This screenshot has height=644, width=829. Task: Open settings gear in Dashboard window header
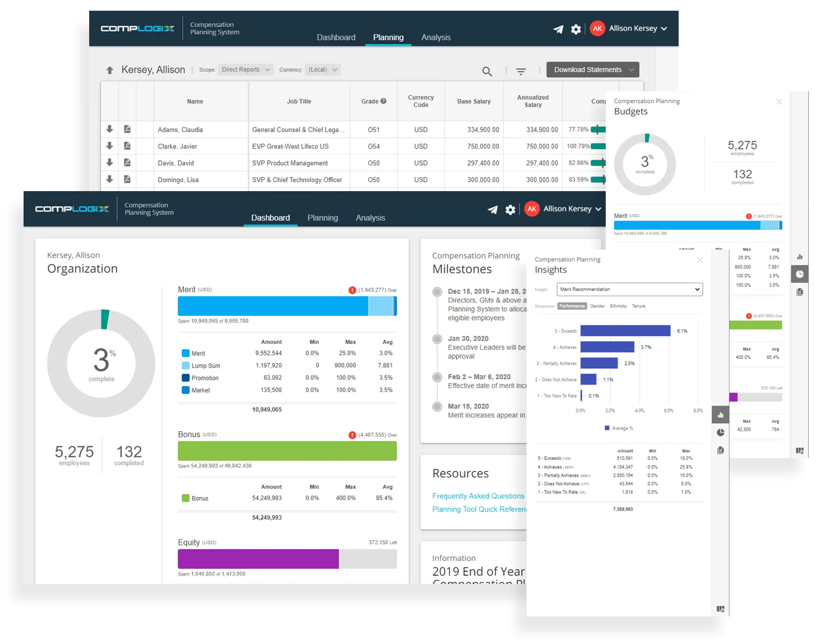(510, 210)
